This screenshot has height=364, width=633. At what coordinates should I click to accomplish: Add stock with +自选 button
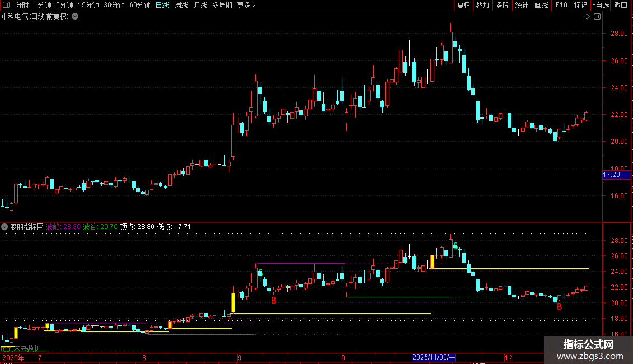(x=601, y=5)
